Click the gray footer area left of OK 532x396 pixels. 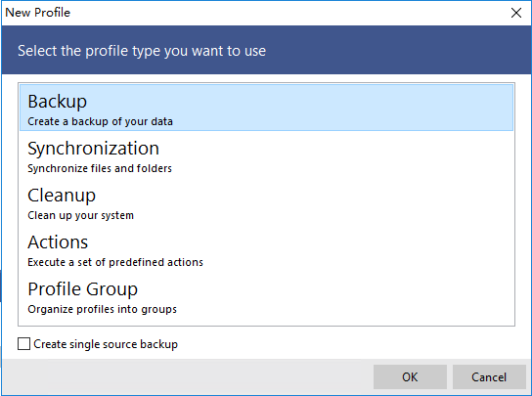[187, 376]
